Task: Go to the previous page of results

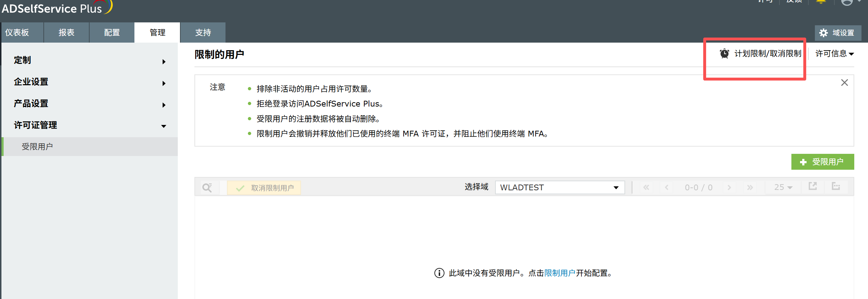Action: click(x=667, y=187)
